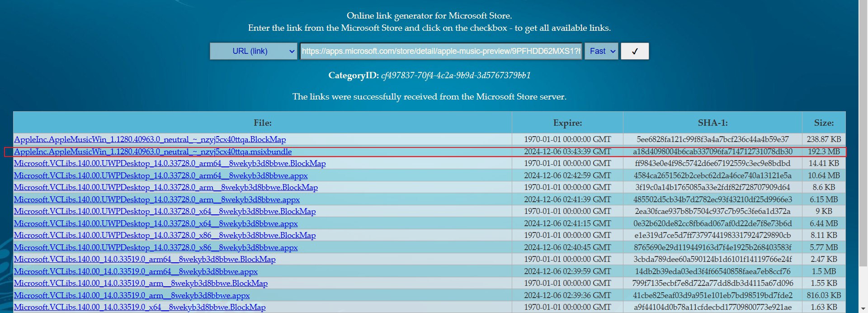Open VCLibs UWPDesktop x64 BlockMap link
868x313 pixels.
point(165,211)
